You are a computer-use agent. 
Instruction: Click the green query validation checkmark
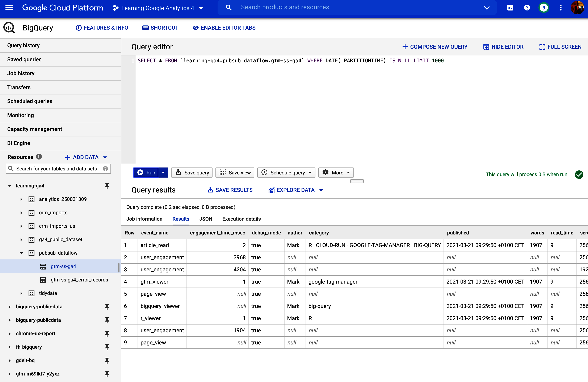coord(579,175)
